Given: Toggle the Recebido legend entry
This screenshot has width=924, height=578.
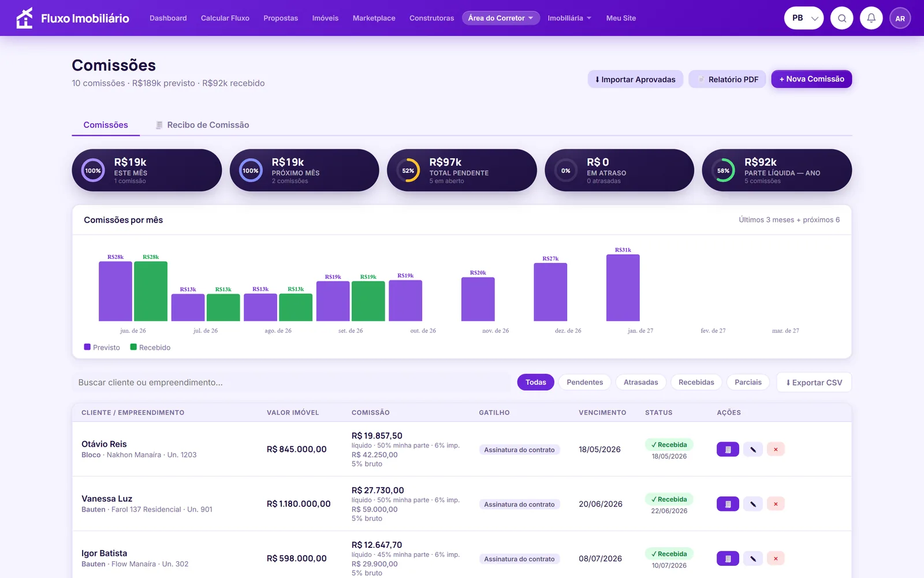Looking at the screenshot, I should (x=150, y=347).
